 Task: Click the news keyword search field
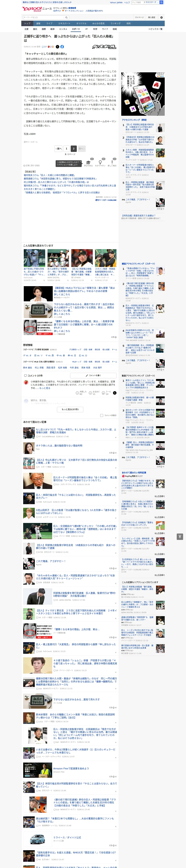44,17
